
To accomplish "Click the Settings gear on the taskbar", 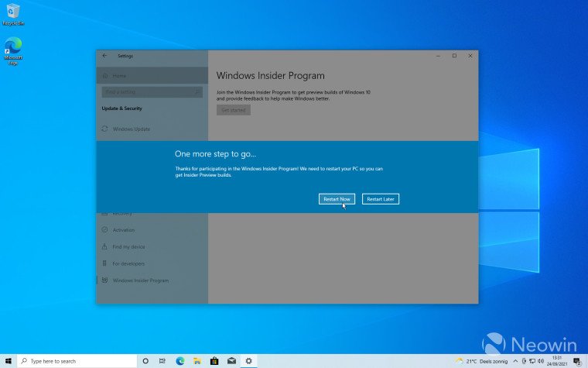I will [x=248, y=361].
